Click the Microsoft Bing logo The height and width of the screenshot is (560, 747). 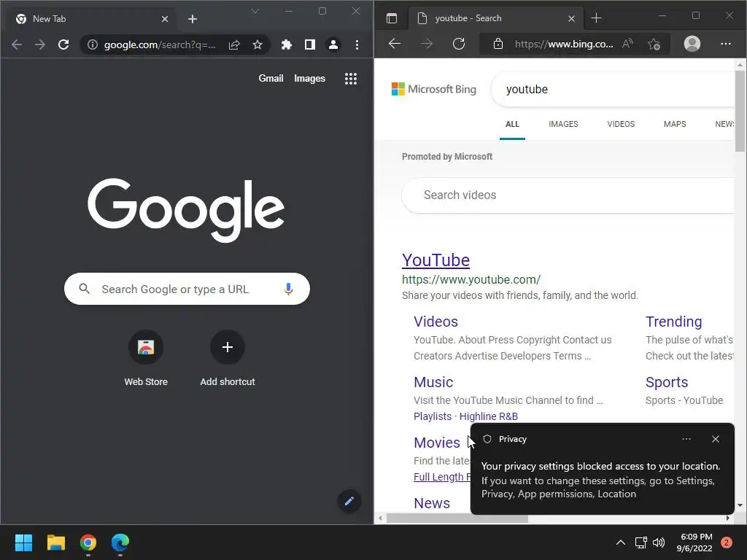coord(433,89)
